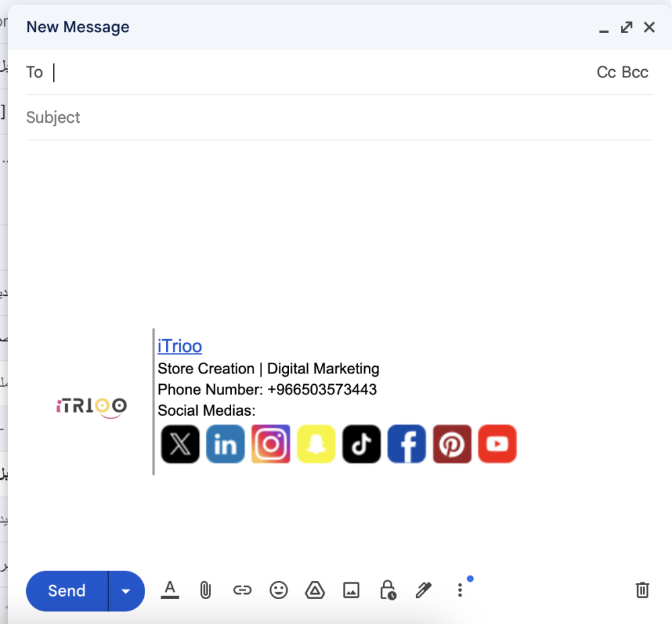Expand compose window to full screen

(626, 28)
